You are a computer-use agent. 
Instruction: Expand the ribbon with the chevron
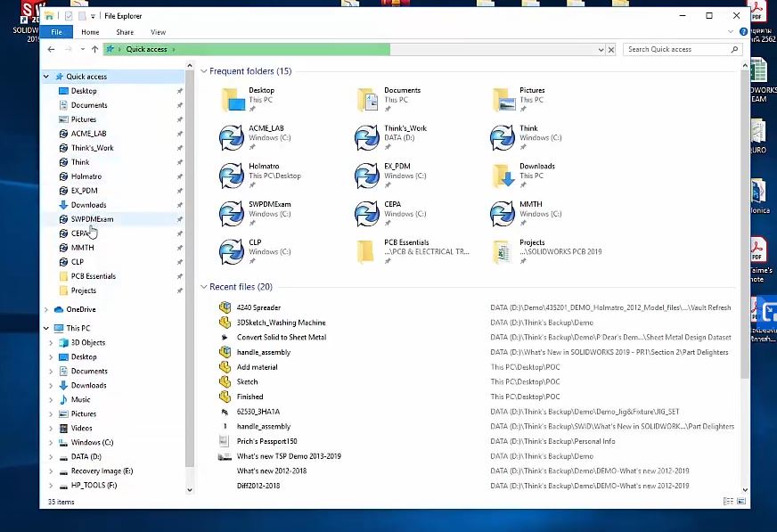click(731, 32)
